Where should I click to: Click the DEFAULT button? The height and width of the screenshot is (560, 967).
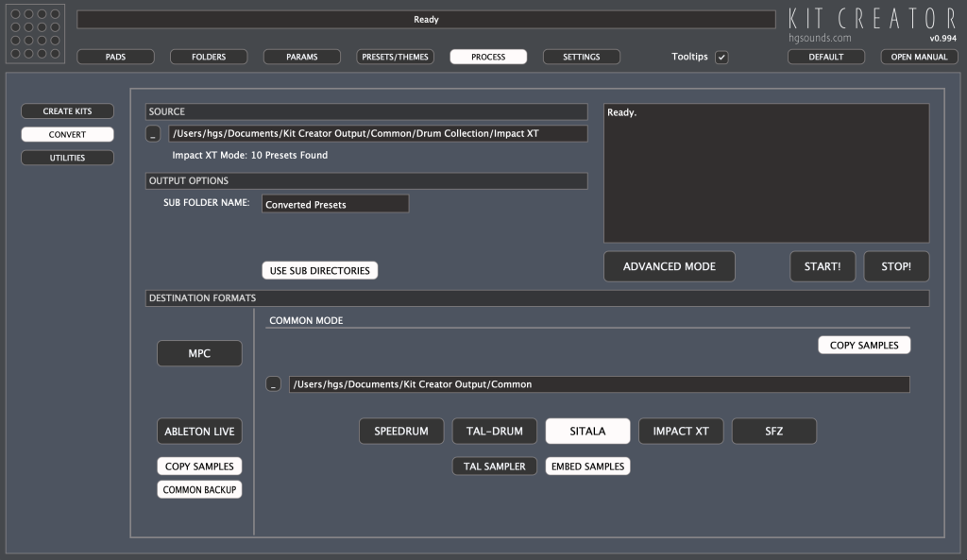pos(825,57)
